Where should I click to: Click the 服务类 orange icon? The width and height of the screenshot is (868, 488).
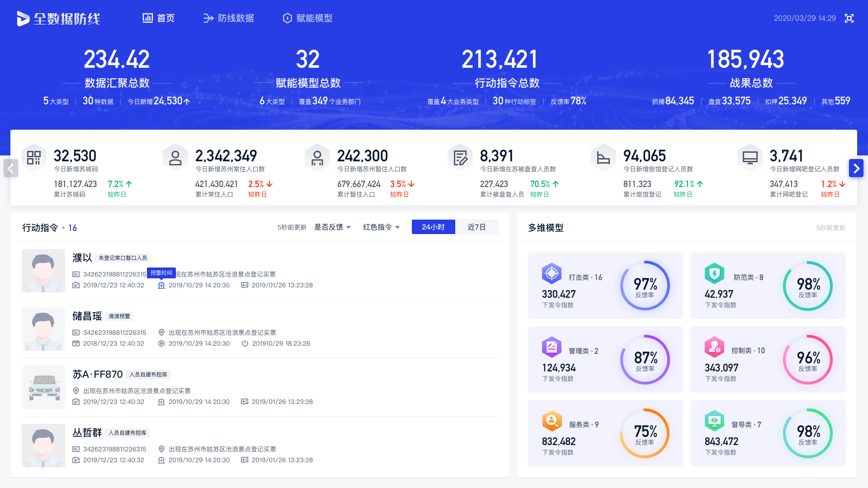(552, 421)
